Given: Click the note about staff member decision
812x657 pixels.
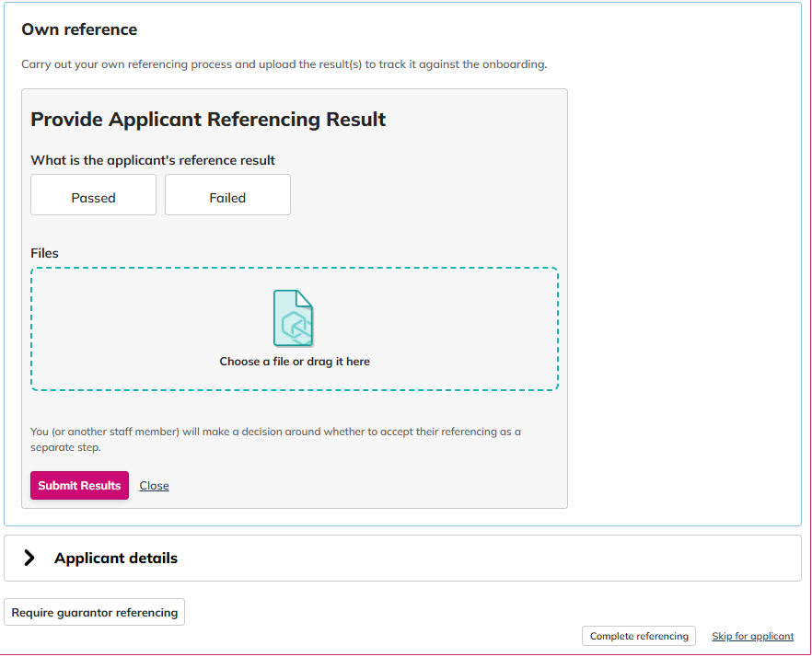Looking at the screenshot, I should pyautogui.click(x=275, y=439).
